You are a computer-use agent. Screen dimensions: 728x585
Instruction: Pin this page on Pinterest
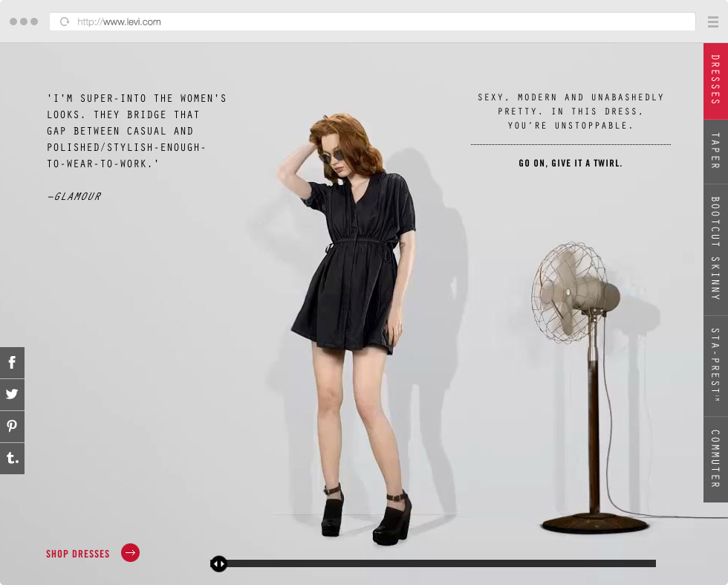coord(12,426)
